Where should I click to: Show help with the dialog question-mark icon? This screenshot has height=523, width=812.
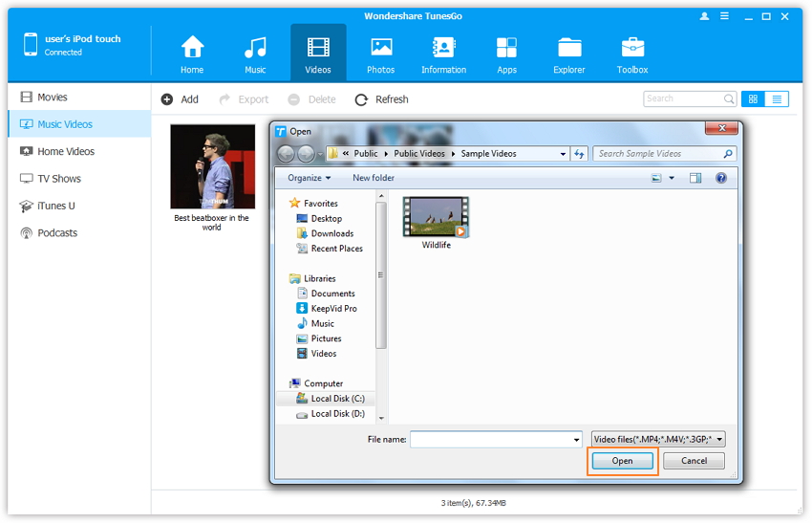click(721, 178)
